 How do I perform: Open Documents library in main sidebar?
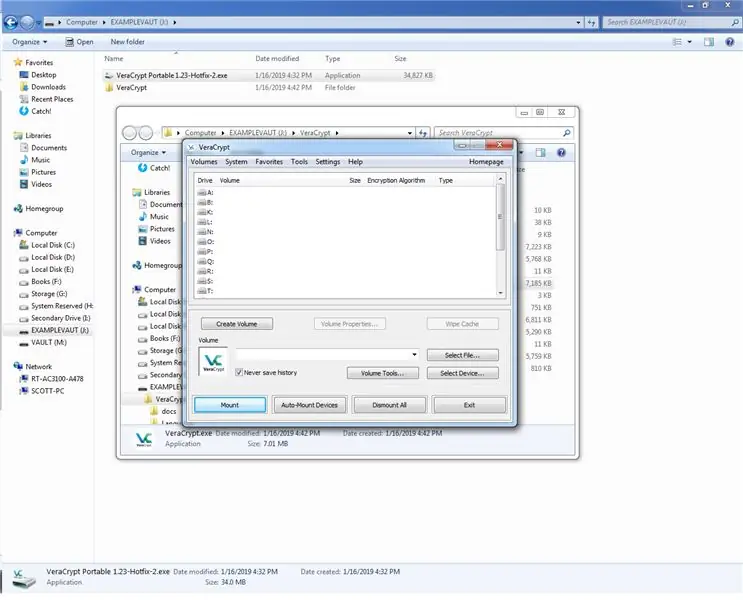pos(49,148)
